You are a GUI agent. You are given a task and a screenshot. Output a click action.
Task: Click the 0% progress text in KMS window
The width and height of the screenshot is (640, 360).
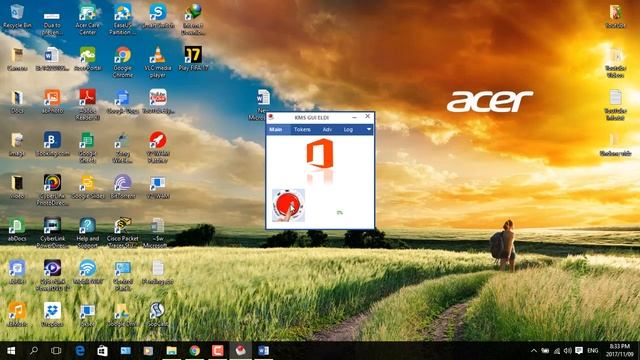click(340, 213)
